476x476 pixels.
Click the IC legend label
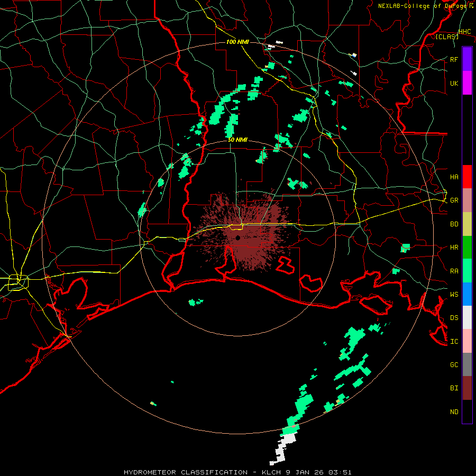pos(454,341)
